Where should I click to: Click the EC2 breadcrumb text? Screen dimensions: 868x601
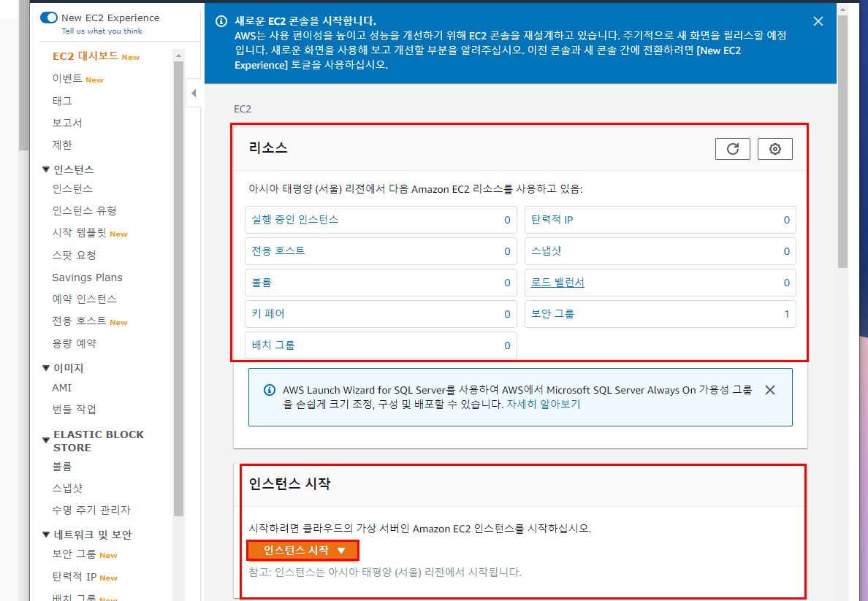point(243,109)
